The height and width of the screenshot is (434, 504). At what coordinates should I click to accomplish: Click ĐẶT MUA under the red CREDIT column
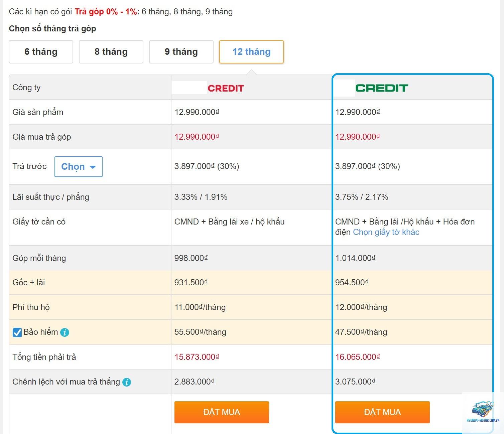(222, 412)
